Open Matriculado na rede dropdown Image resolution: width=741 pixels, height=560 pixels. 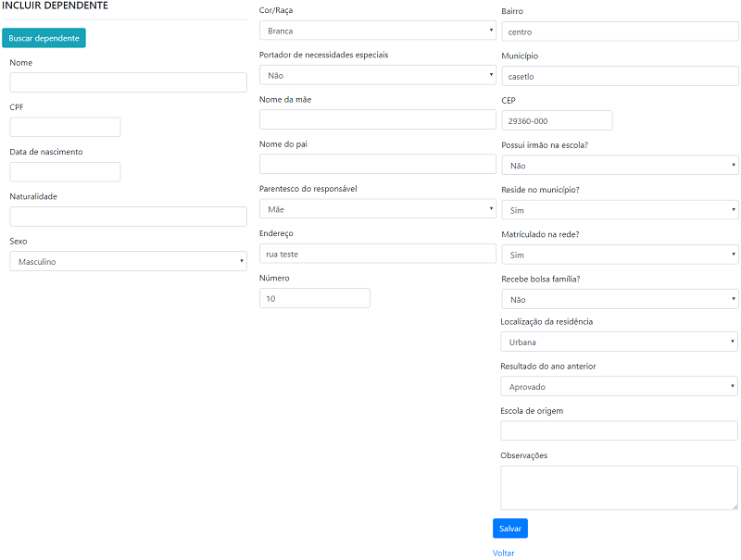coord(619,255)
